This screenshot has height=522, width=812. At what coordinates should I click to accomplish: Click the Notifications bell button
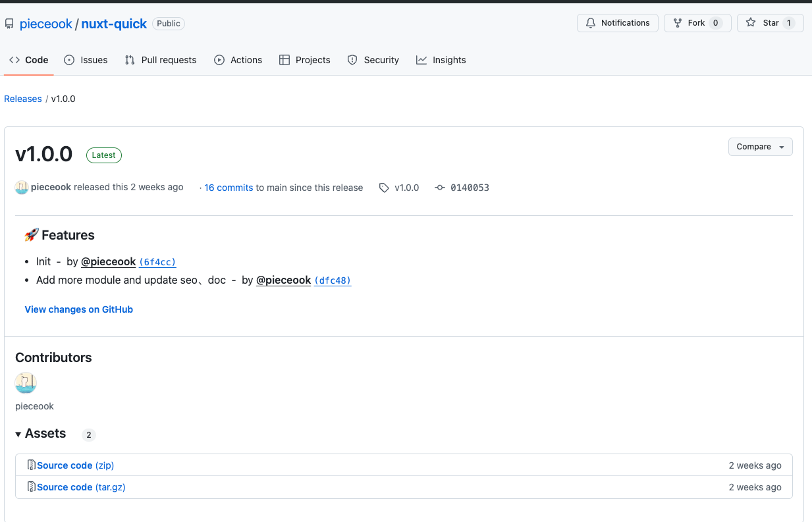click(618, 23)
